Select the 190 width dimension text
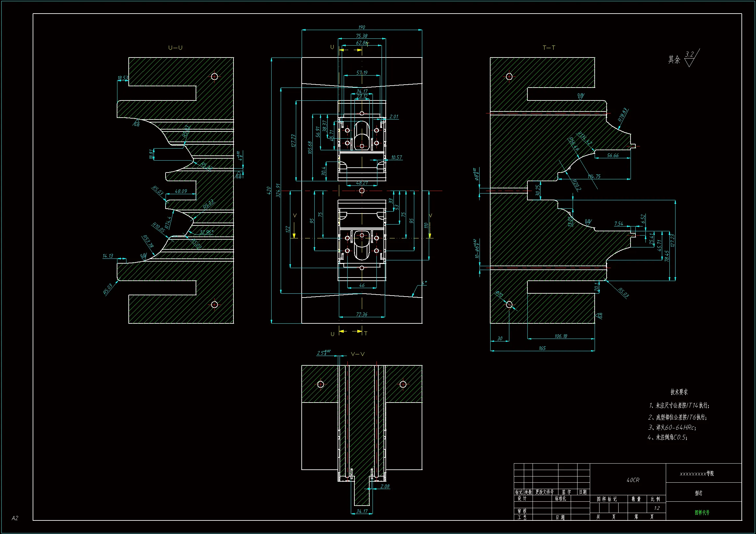This screenshot has height=534, width=756. (x=362, y=27)
